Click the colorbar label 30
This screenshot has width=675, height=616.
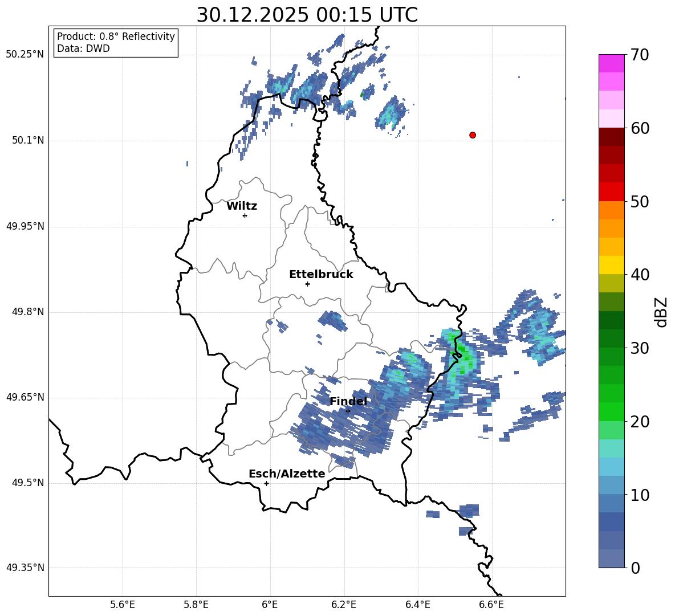[x=640, y=348]
